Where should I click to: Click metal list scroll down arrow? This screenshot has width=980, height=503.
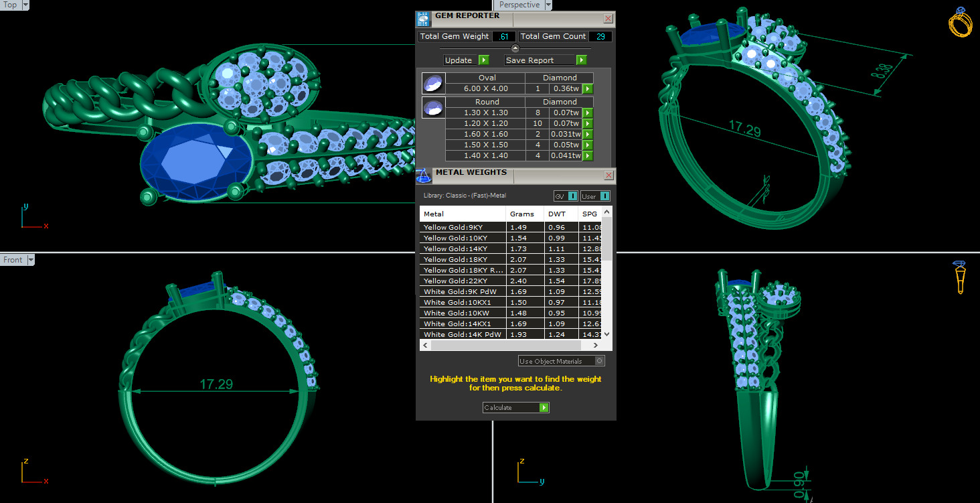pyautogui.click(x=607, y=334)
